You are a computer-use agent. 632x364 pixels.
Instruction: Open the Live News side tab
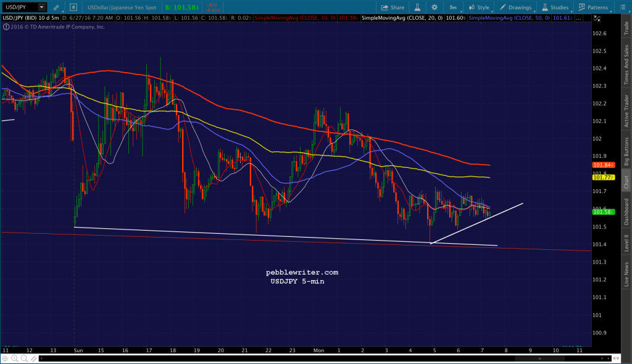[626, 274]
